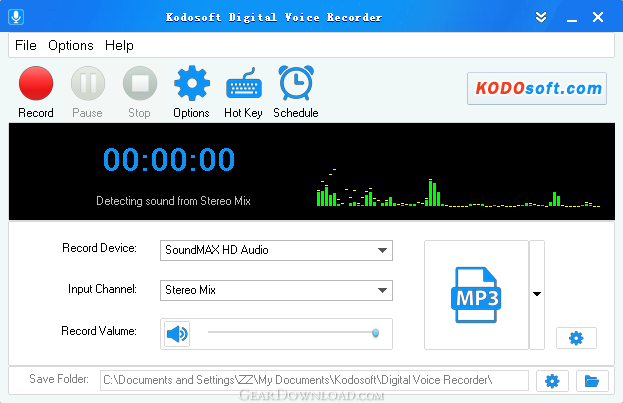Open save folder settings gear button

(x=552, y=381)
